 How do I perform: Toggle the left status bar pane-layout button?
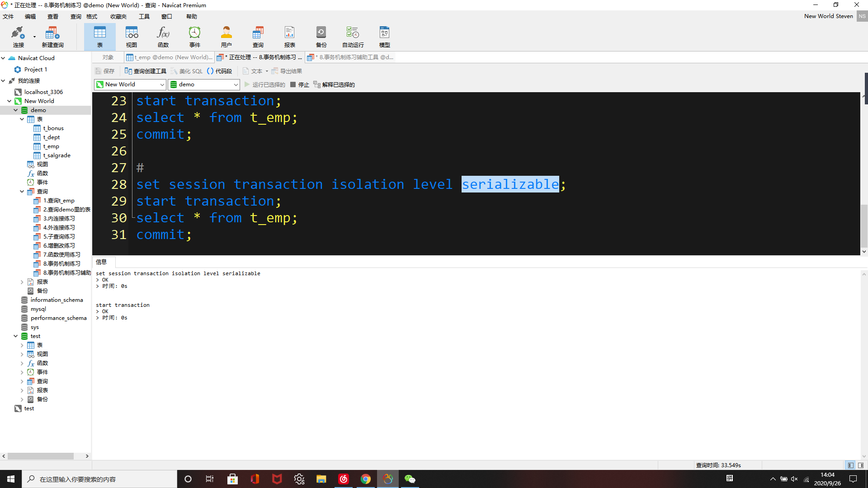point(850,465)
